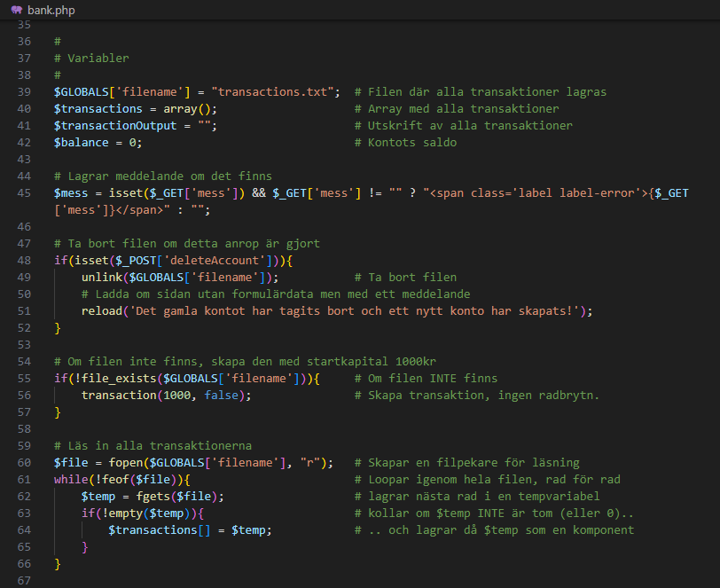Click line number 61 in gutter
Screen dimensions: 720x588
tap(24, 480)
